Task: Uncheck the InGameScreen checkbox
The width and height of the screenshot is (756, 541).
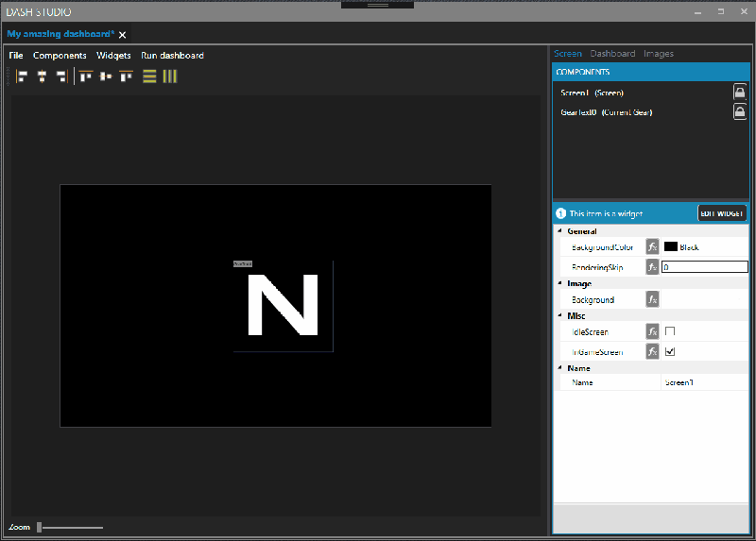Action: point(670,351)
